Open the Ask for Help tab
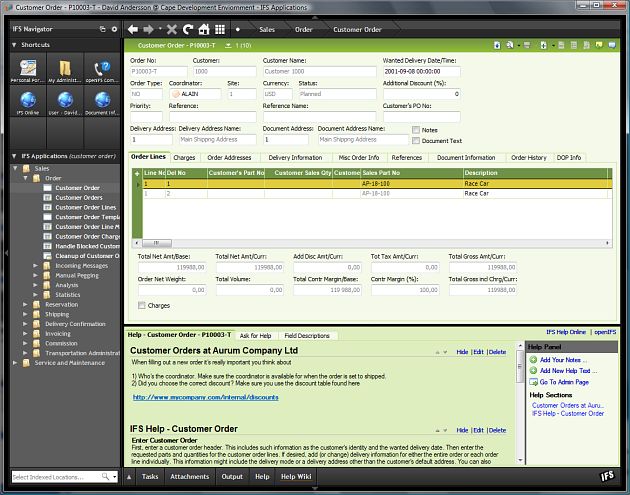 255,335
